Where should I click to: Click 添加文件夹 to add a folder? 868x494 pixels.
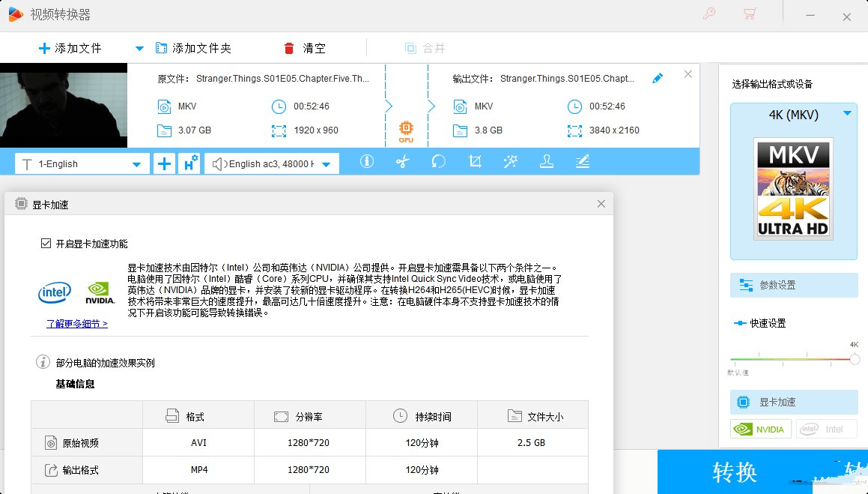[x=195, y=47]
